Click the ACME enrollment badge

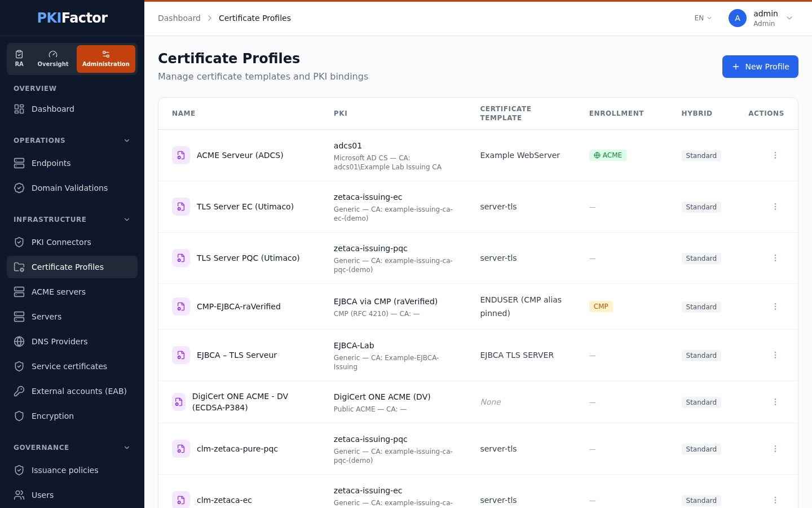pos(608,155)
